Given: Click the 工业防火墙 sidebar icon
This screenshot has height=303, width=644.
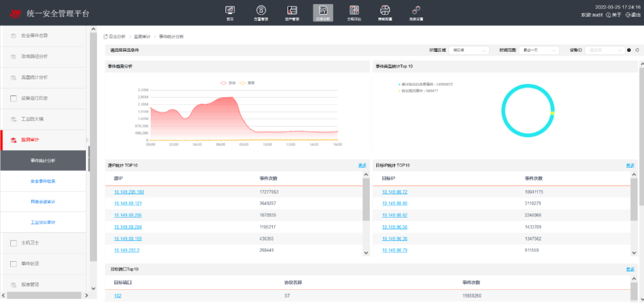Looking at the screenshot, I should pyautogui.click(x=13, y=119).
